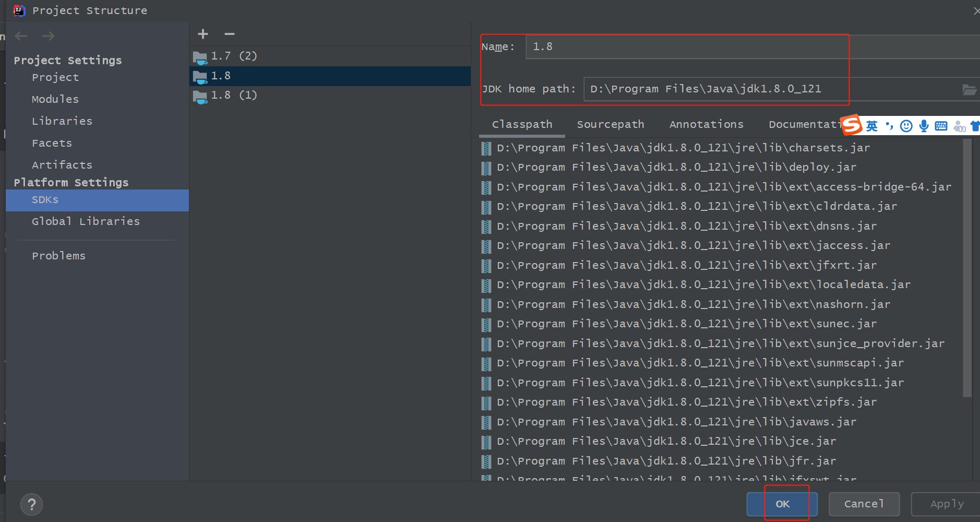This screenshot has width=980, height=522.
Task: Toggle the 英 language mode indicator
Action: 871,126
